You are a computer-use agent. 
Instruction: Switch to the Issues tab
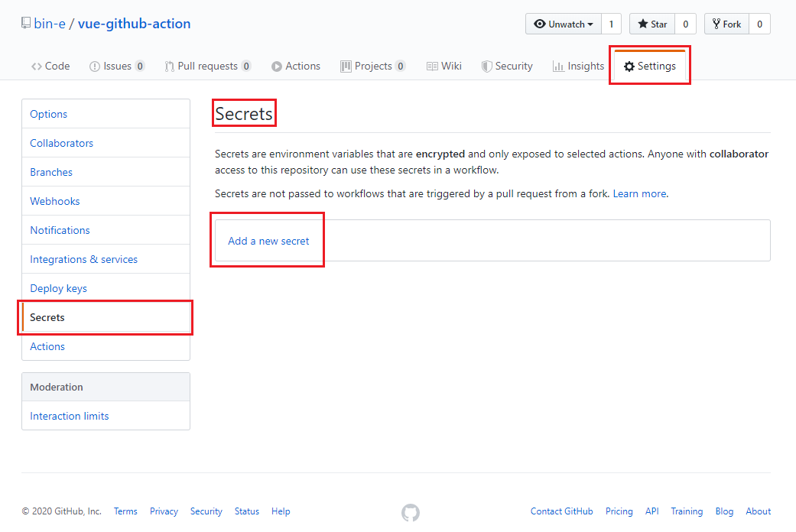point(117,66)
